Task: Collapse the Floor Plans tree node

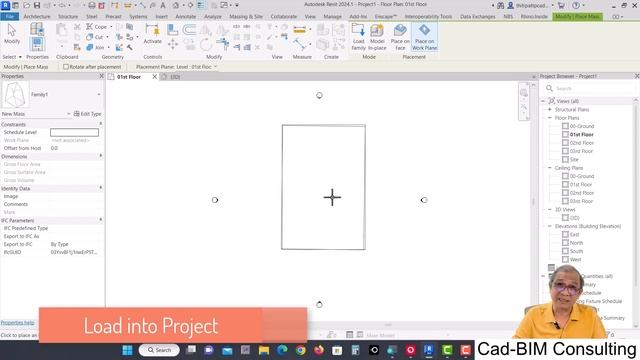Action: tap(550, 118)
